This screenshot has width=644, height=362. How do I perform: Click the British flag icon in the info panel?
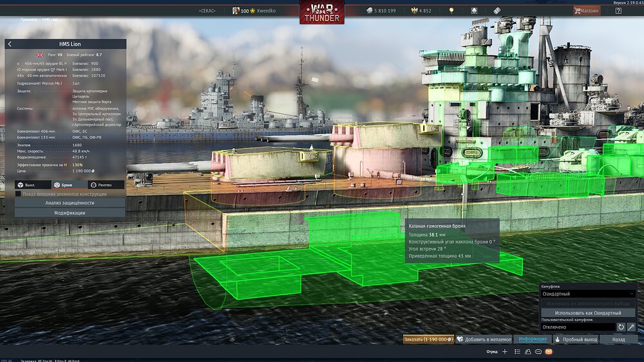(x=40, y=55)
